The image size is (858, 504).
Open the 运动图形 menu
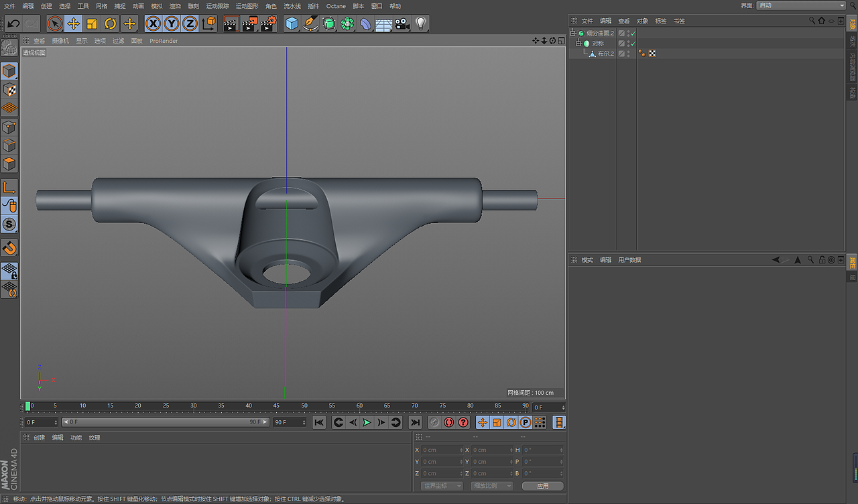(247, 6)
